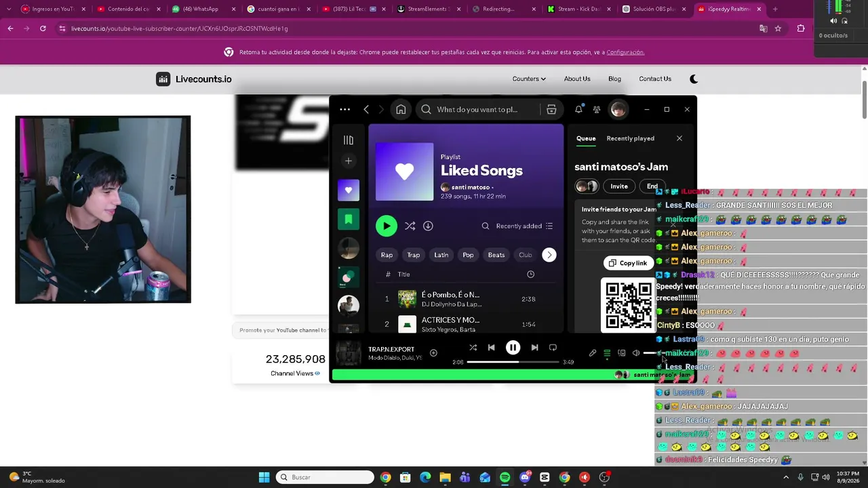Open Spotify three-dots main menu
This screenshot has height=488, width=868.
point(344,109)
